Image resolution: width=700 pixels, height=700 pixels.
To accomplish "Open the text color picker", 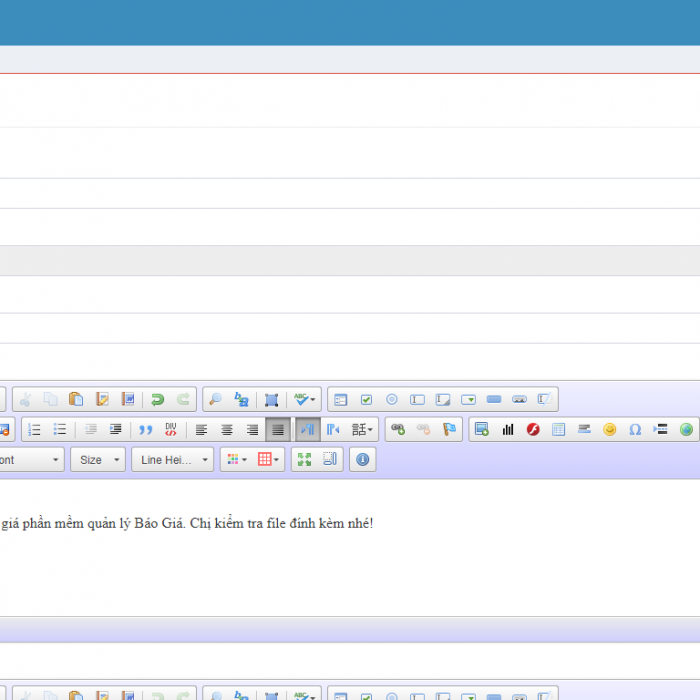I will click(x=236, y=460).
